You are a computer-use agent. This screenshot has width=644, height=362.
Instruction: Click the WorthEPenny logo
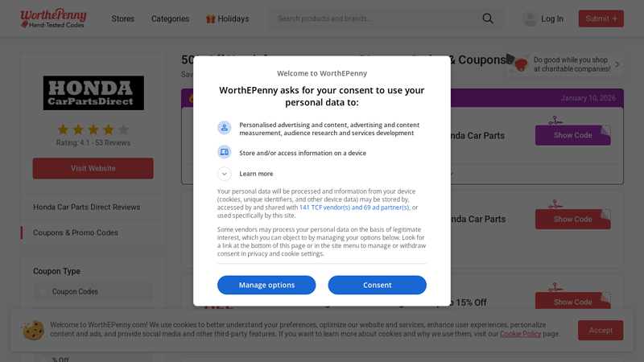55,19
